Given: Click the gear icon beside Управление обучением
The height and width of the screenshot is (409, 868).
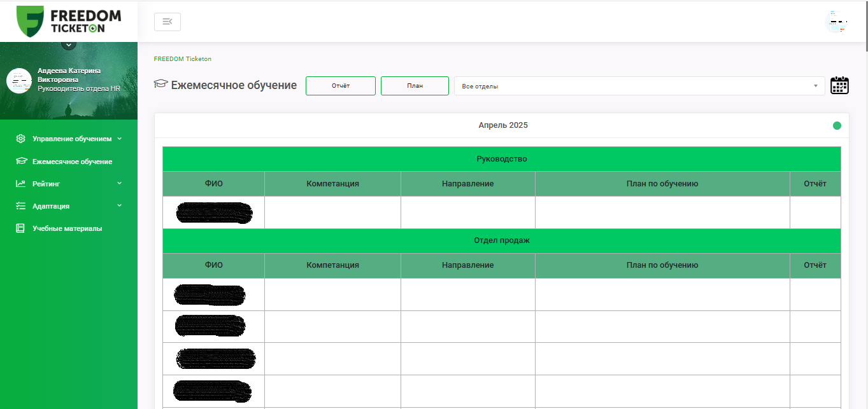Looking at the screenshot, I should point(20,139).
